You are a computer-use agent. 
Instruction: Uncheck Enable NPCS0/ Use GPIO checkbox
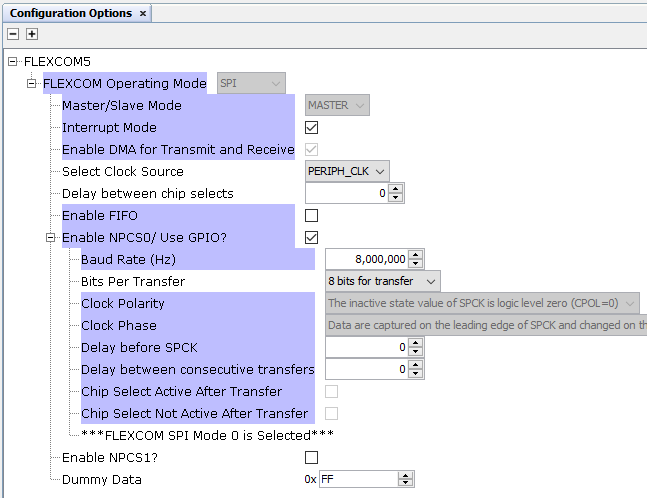tap(311, 238)
